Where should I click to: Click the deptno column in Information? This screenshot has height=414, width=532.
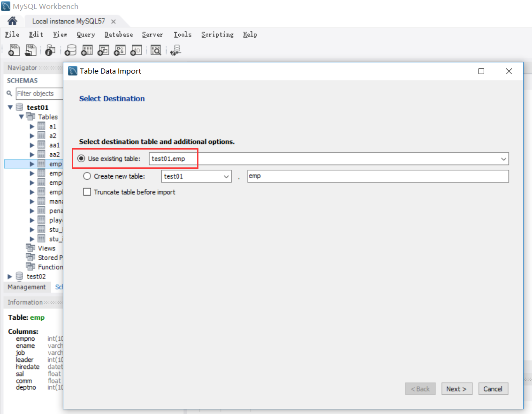point(26,387)
